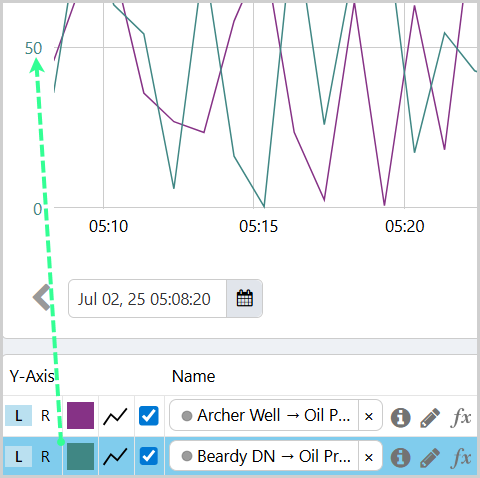The height and width of the screenshot is (478, 480).
Task: Remove Archer Well tag with x button
Action: (369, 416)
